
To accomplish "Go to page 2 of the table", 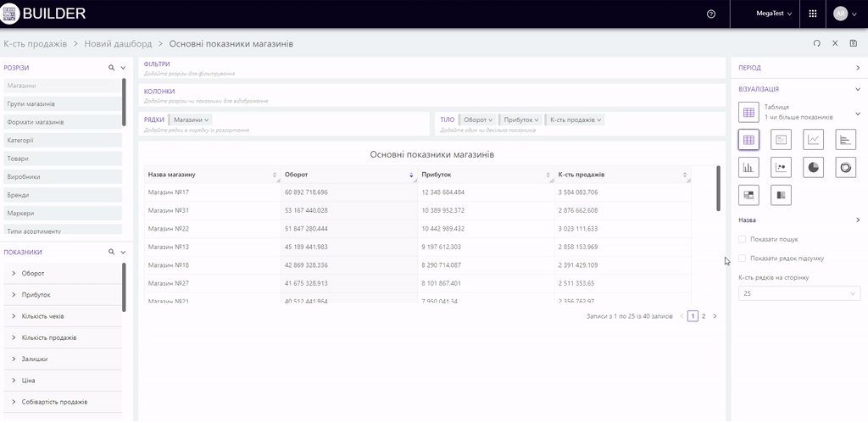I will pyautogui.click(x=704, y=316).
